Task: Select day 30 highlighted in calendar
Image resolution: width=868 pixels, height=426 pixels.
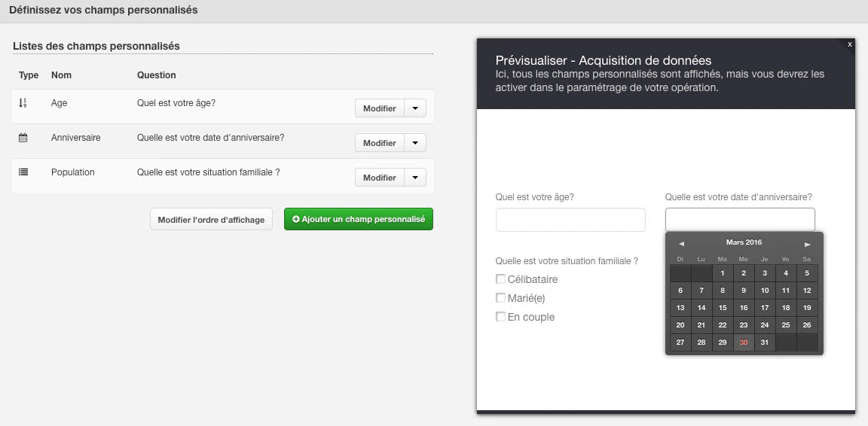Action: point(744,342)
